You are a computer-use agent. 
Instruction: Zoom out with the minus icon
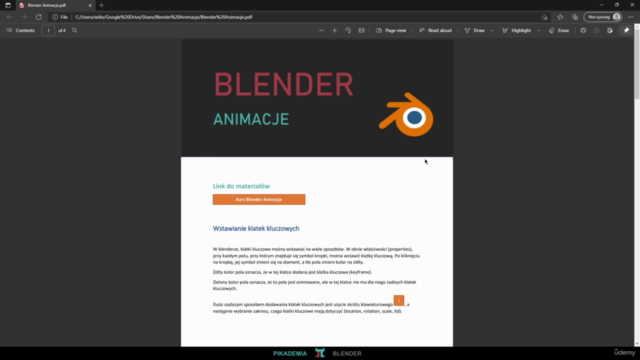tap(321, 31)
